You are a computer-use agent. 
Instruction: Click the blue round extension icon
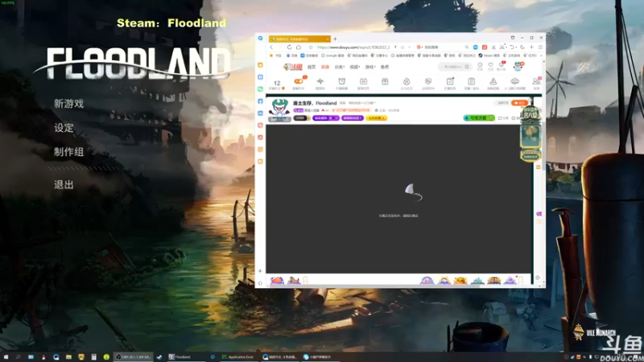click(x=476, y=47)
